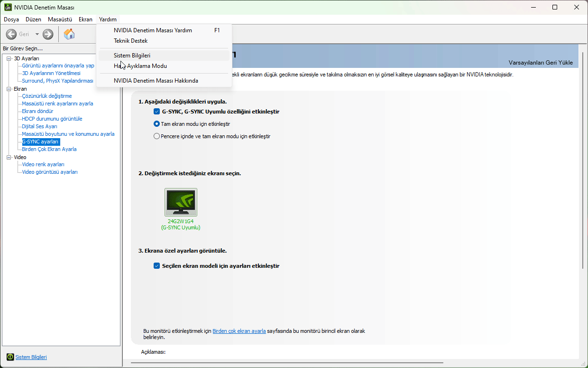Go to Home via house icon
588x368 pixels.
pyautogui.click(x=69, y=34)
